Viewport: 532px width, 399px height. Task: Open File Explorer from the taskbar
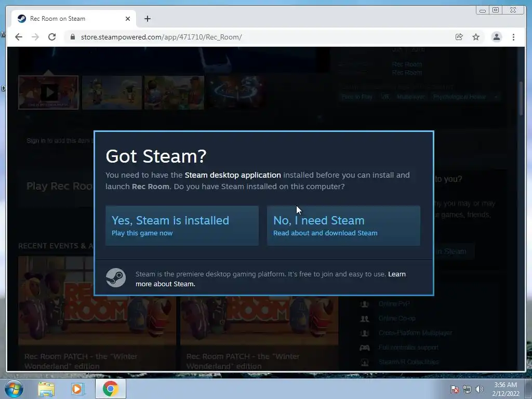click(46, 389)
